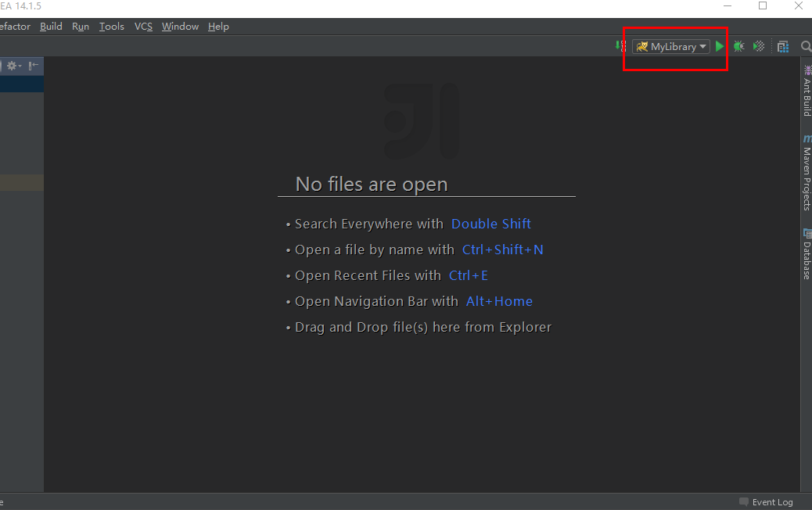This screenshot has height=510, width=812.
Task: Click the Double Shift shortcut text
Action: 491,224
